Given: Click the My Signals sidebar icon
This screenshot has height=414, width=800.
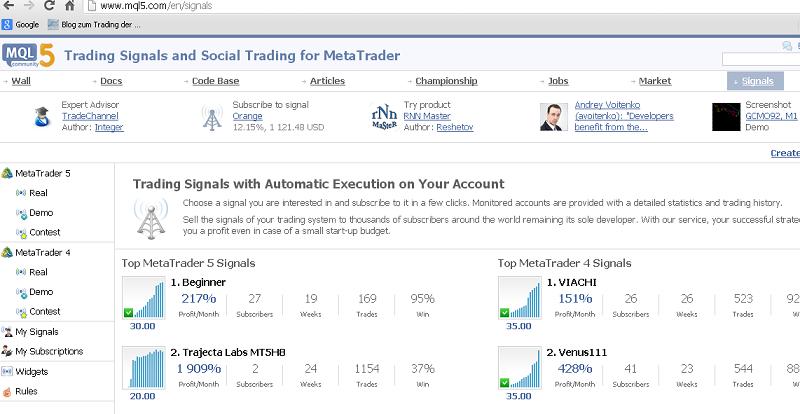Looking at the screenshot, I should 8,332.
